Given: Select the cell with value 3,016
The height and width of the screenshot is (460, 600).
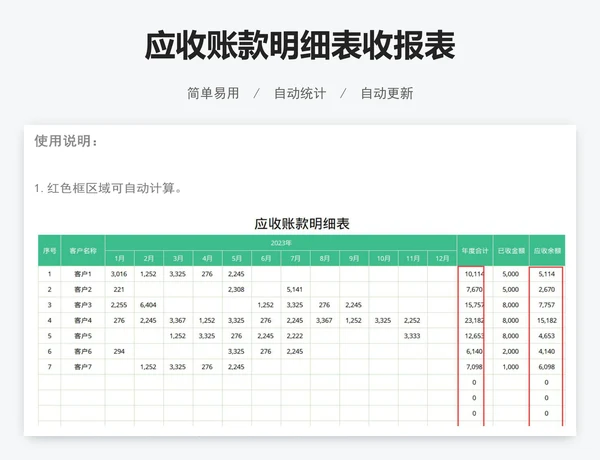Looking at the screenshot, I should tap(119, 274).
